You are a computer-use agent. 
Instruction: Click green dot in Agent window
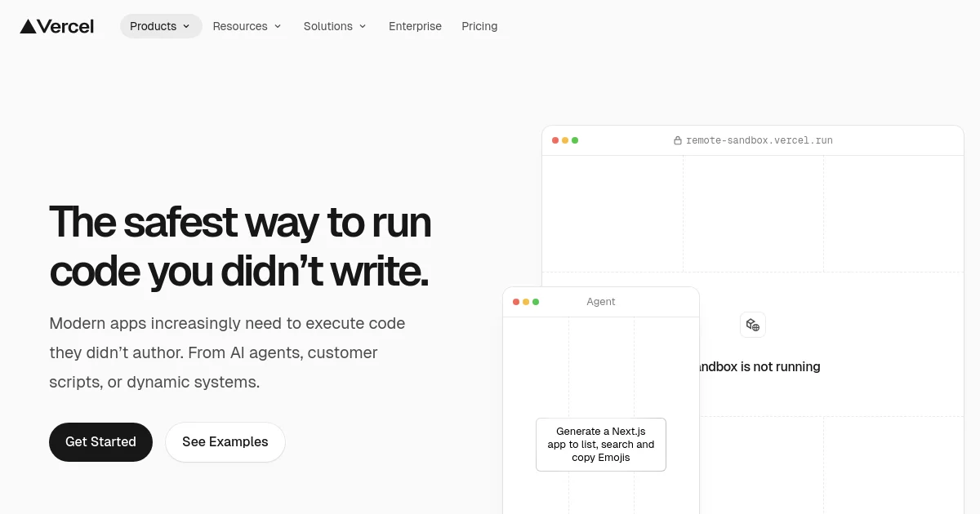pyautogui.click(x=536, y=302)
